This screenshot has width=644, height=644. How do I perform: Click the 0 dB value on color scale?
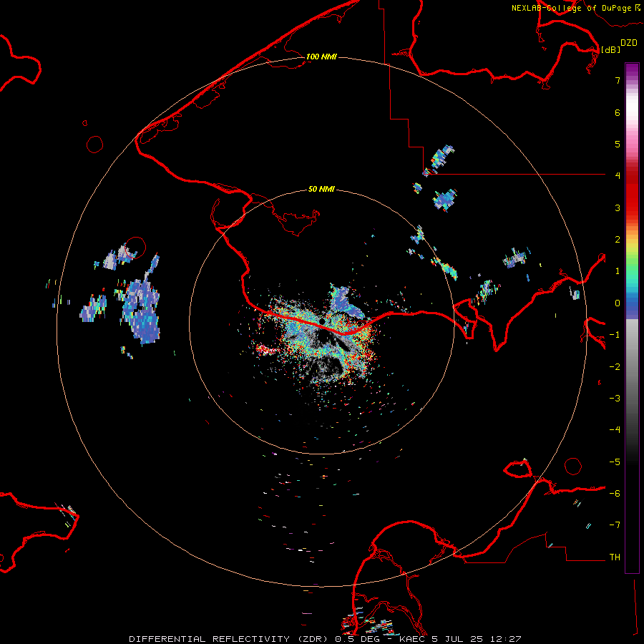tap(618, 303)
